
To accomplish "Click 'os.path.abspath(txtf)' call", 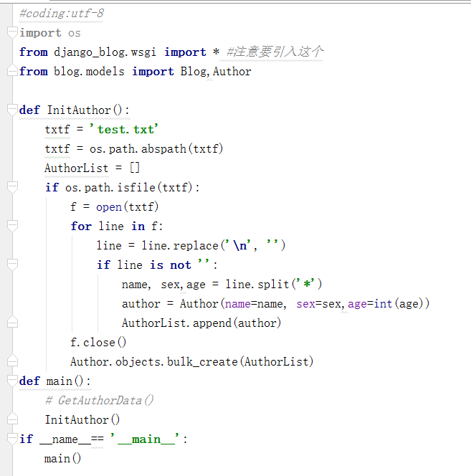I will [x=156, y=149].
